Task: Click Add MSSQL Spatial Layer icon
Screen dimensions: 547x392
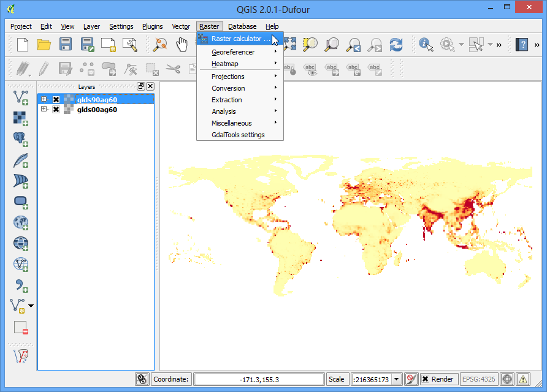Action: 21,181
